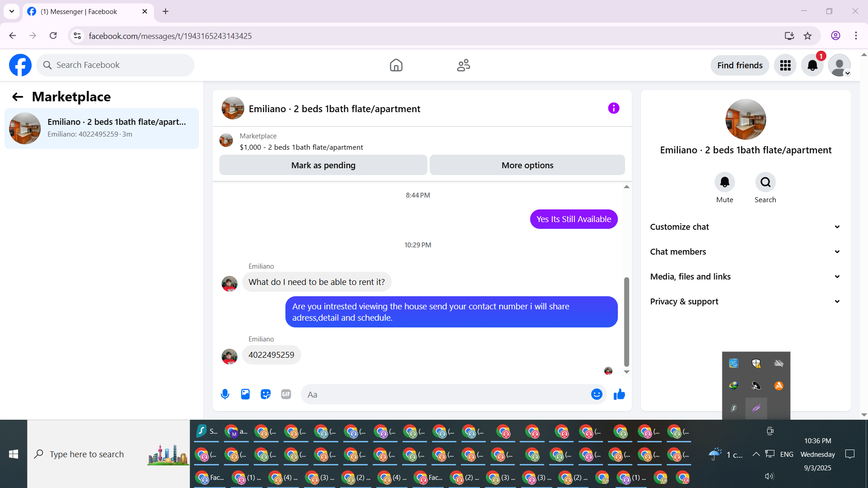Choose a GIF with the GIF icon
The width and height of the screenshot is (868, 488).
click(x=286, y=394)
